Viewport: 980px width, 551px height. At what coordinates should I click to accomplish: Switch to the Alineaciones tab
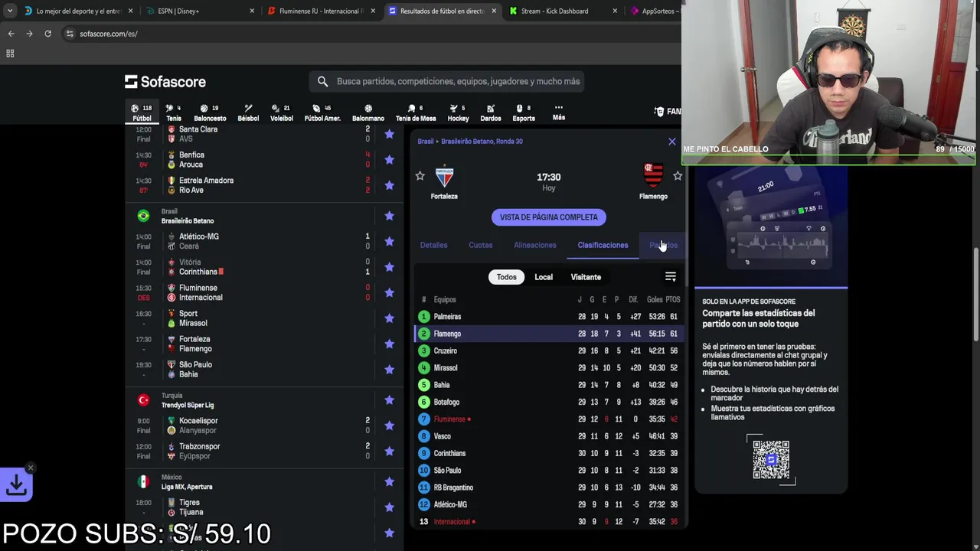tap(535, 245)
